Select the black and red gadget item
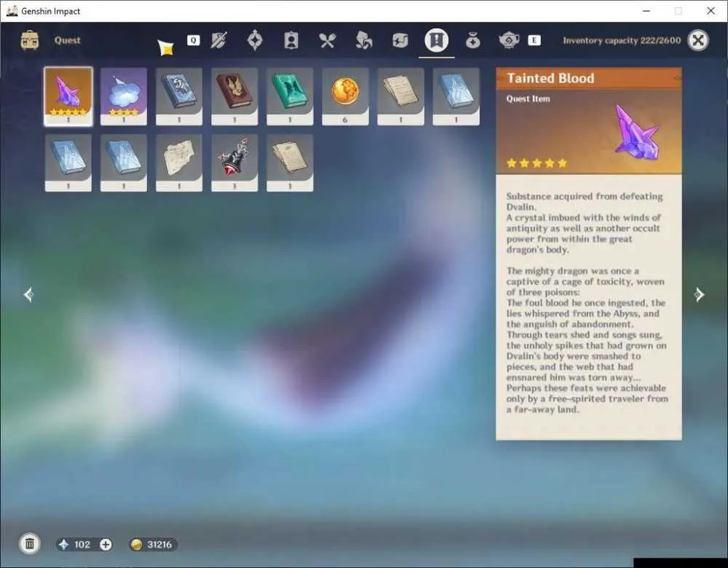This screenshot has width=728, height=568. (234, 163)
